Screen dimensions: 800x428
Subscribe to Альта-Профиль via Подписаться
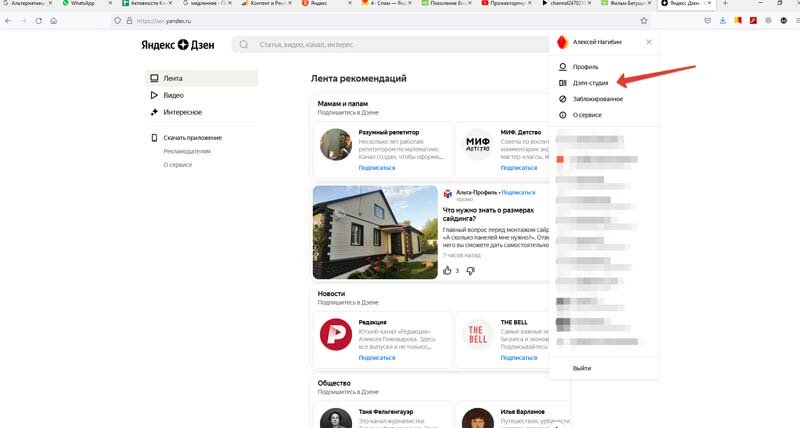518,192
